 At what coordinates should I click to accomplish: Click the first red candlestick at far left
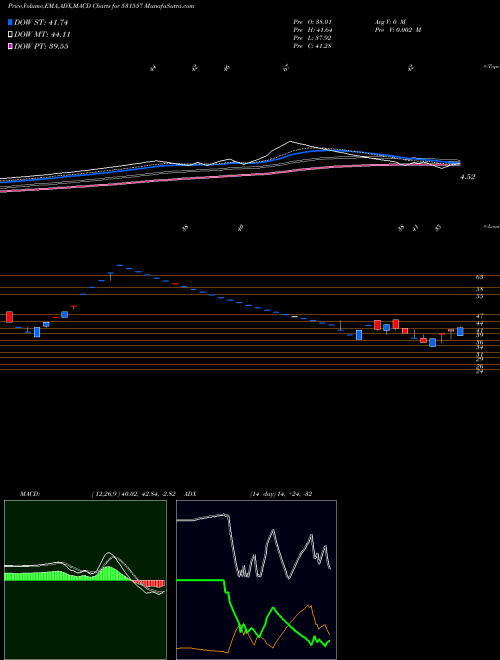[x=10, y=317]
